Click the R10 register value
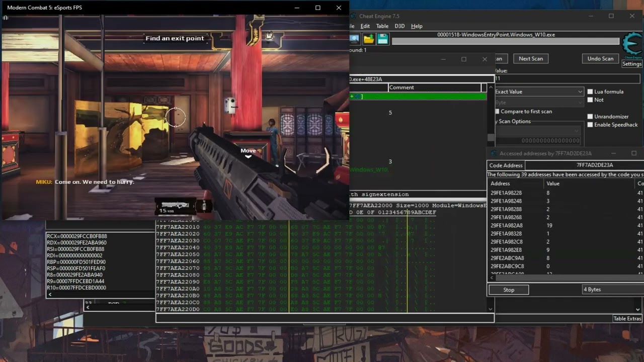This screenshot has height=362, width=644. [x=76, y=288]
